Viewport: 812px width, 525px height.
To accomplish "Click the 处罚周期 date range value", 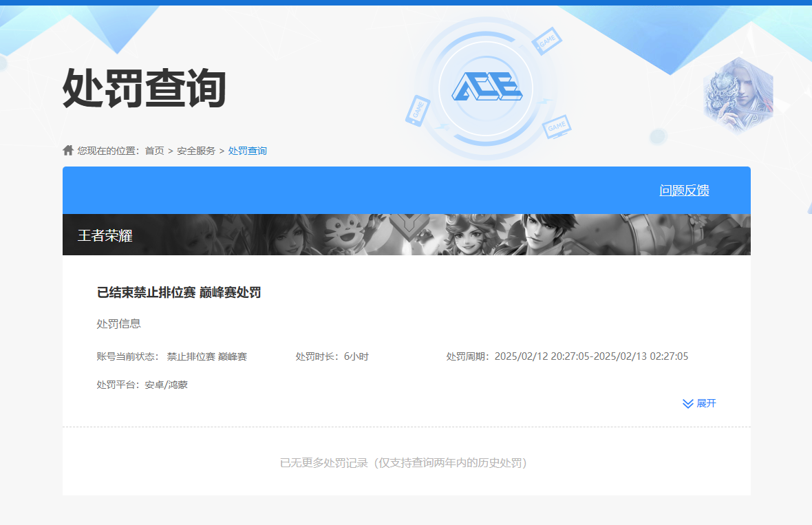I will (591, 356).
